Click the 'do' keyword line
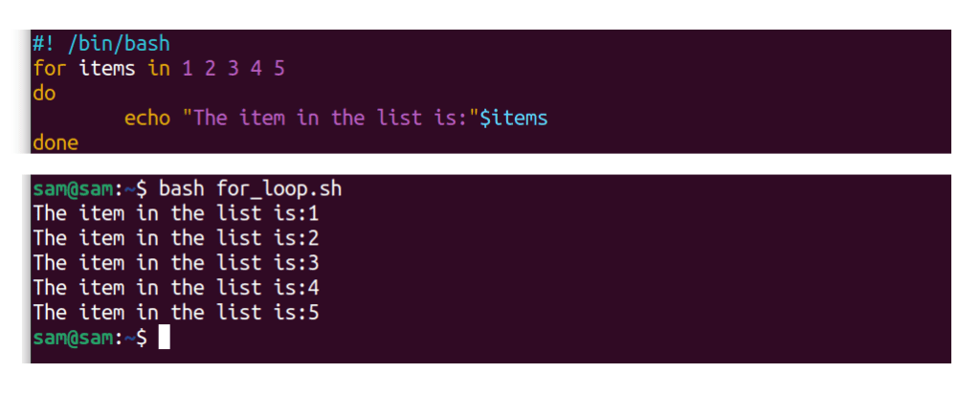Viewport: 980px width, 394px height. 44,93
